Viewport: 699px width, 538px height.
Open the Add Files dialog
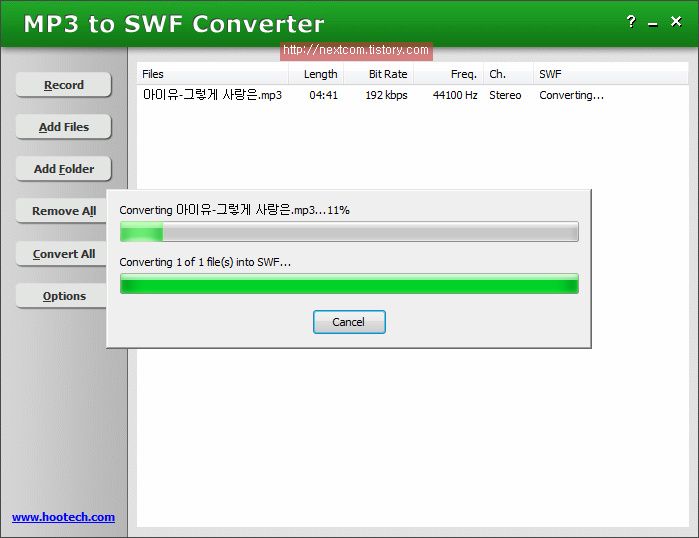click(63, 127)
